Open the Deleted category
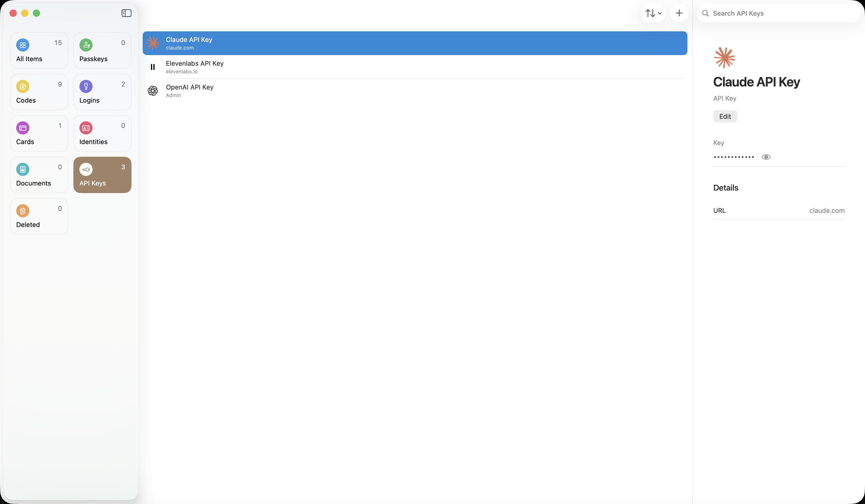The height and width of the screenshot is (504, 865). pyautogui.click(x=39, y=217)
